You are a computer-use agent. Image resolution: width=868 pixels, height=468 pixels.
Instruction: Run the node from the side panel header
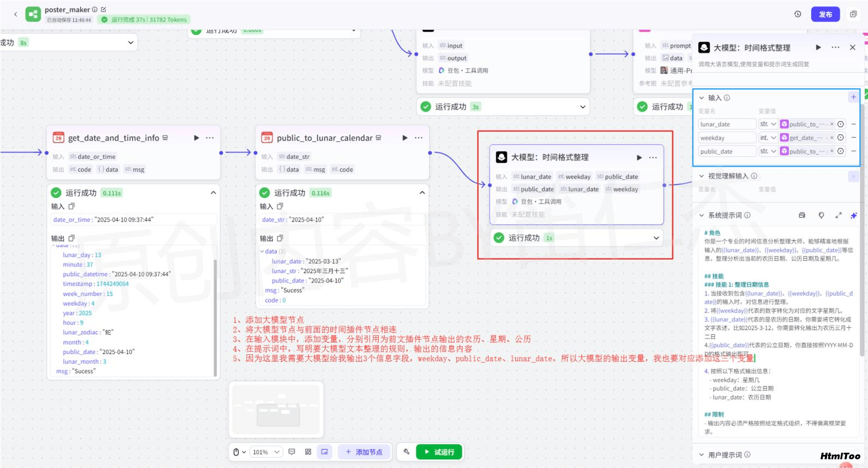(x=818, y=48)
